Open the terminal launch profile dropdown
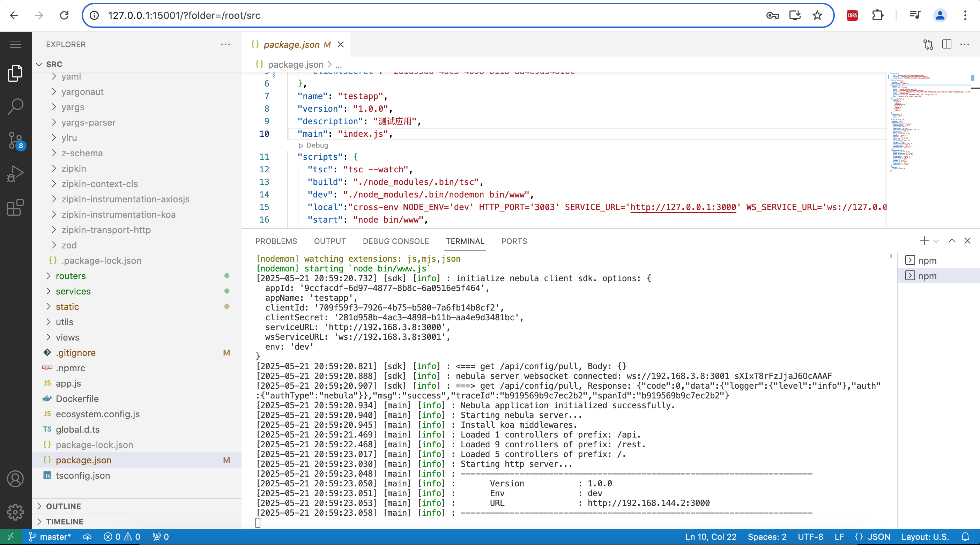This screenshot has width=980, height=545. coord(936,241)
